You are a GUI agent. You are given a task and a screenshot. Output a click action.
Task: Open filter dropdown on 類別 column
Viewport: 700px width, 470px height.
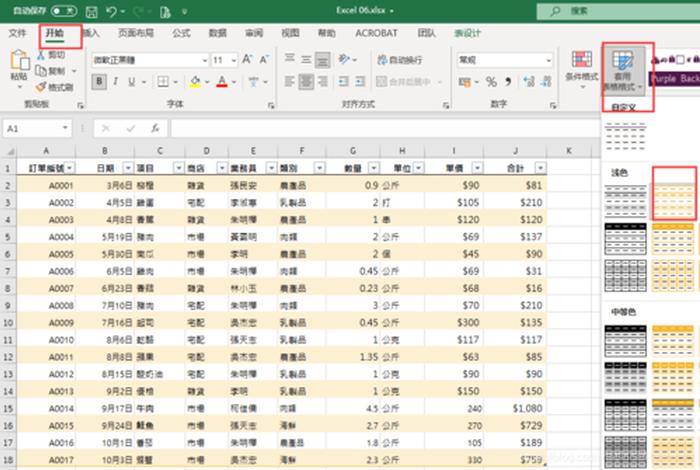(319, 168)
